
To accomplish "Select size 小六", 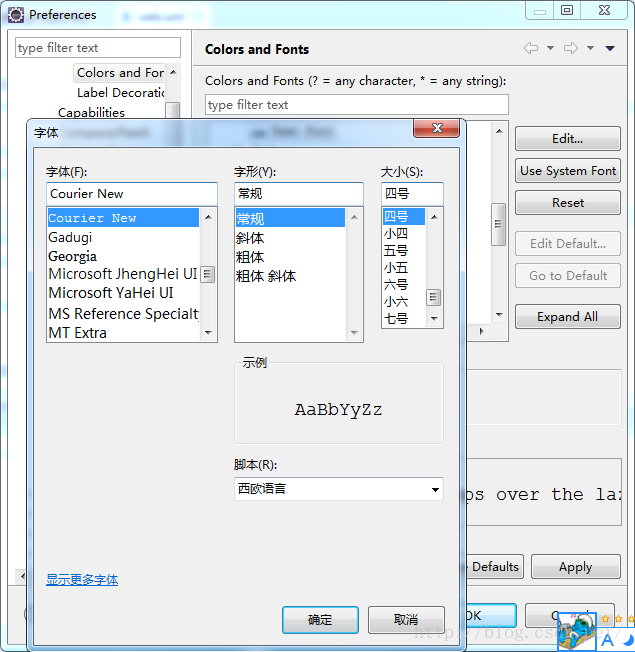I will tap(404, 302).
